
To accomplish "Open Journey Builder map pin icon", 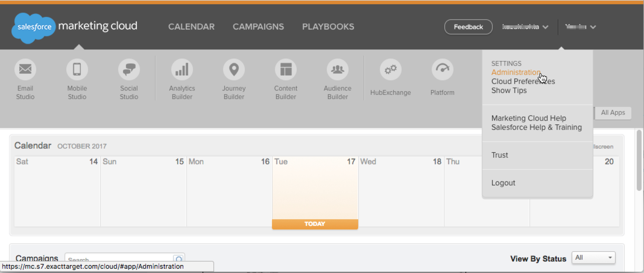I will tap(234, 69).
